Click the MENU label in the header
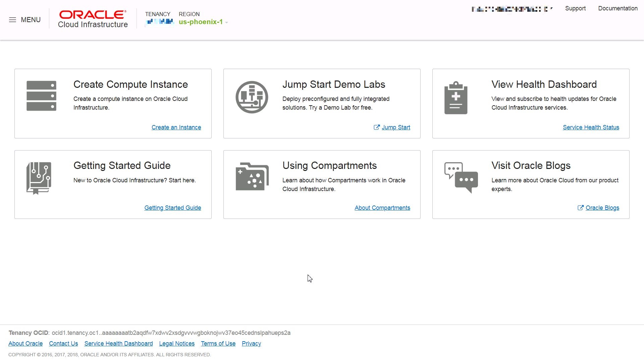 pos(31,20)
